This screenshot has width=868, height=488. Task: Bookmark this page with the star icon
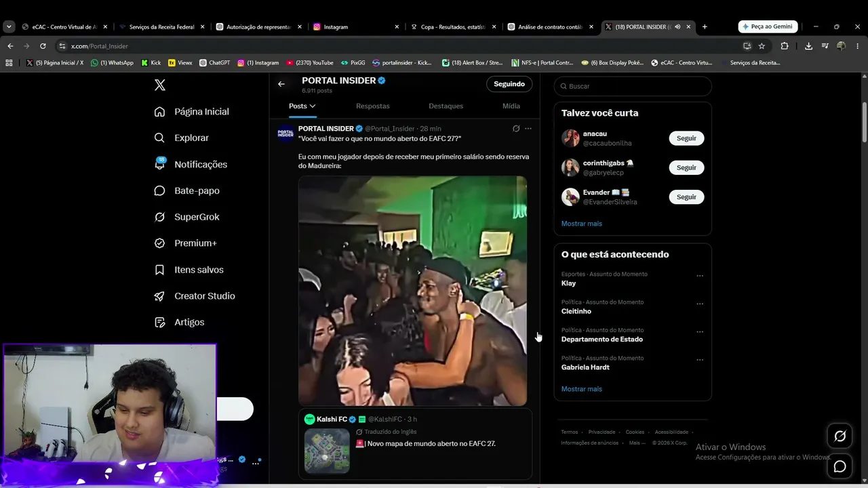click(x=762, y=46)
